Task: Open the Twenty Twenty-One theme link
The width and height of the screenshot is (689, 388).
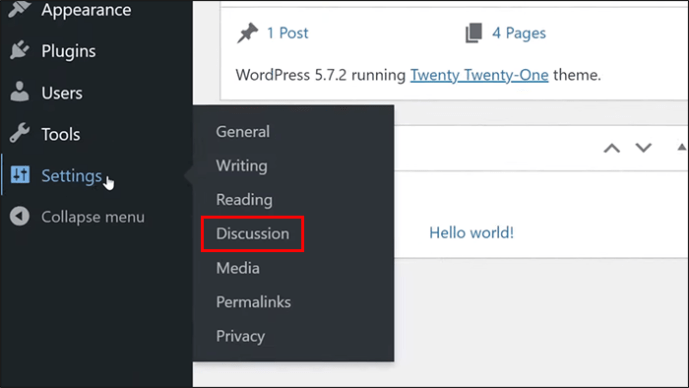Action: click(x=479, y=75)
